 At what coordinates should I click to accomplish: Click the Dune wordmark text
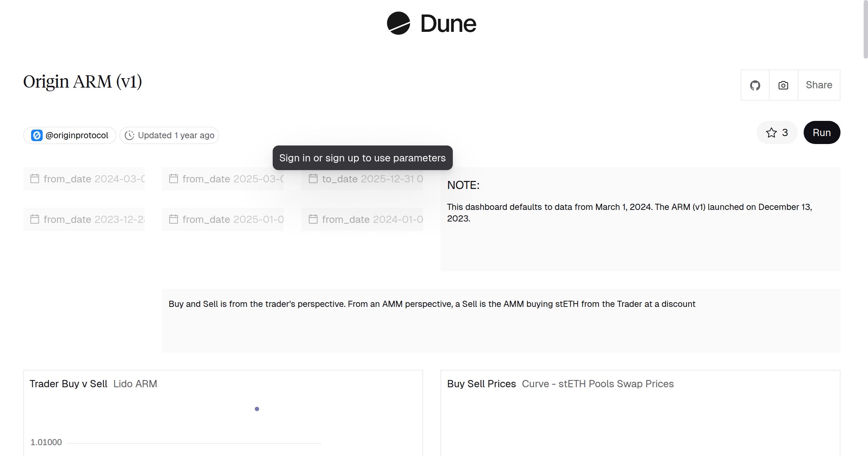[448, 24]
